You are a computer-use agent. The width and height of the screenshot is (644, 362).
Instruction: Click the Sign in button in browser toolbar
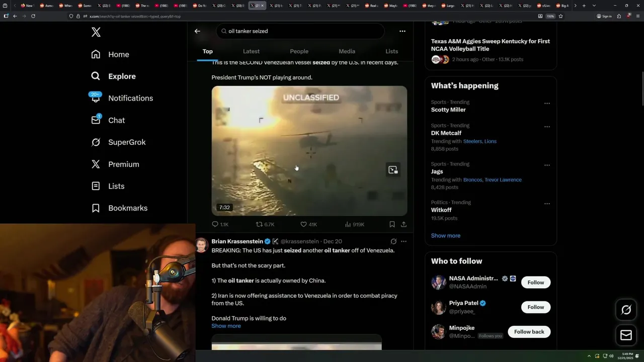[x=604, y=16]
